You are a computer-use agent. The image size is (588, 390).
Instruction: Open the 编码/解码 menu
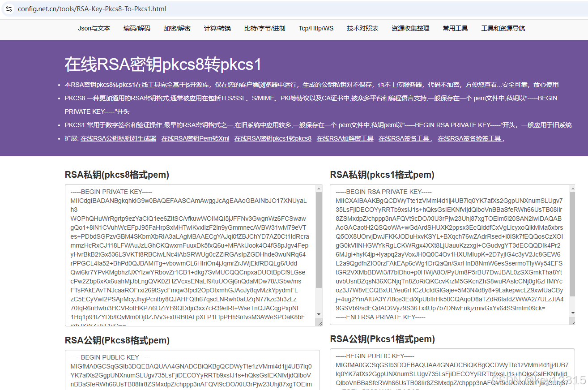click(136, 28)
